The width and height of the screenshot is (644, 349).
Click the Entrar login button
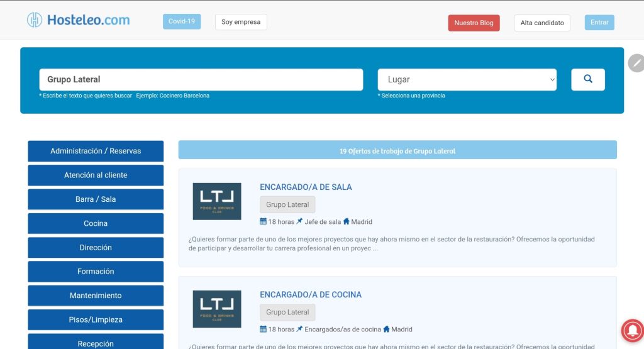[599, 22]
